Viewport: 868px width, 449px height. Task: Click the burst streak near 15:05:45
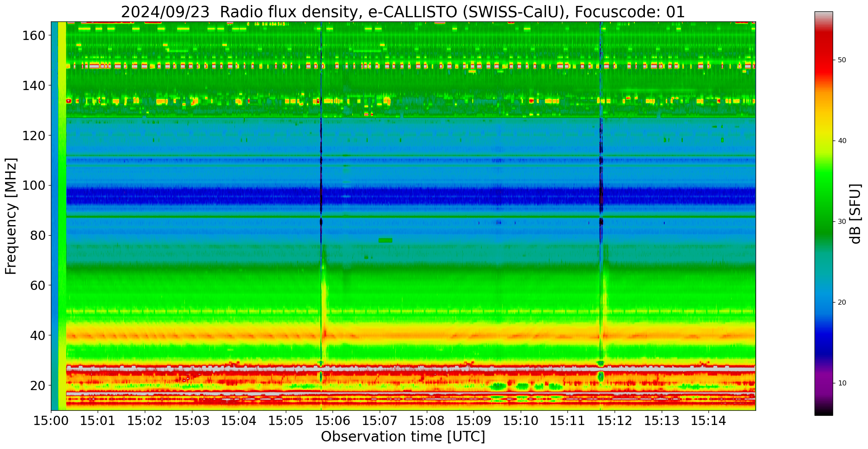click(322, 216)
